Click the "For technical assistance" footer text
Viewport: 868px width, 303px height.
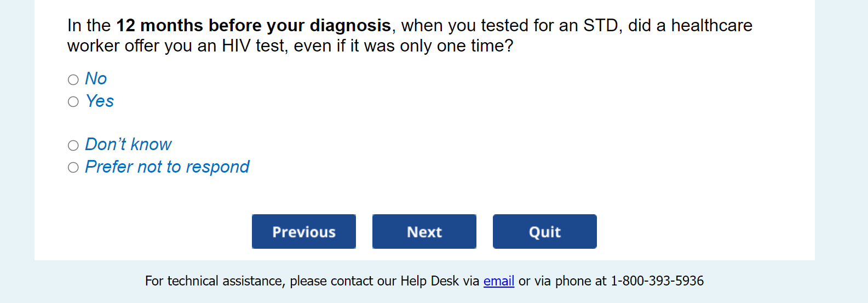(x=214, y=281)
